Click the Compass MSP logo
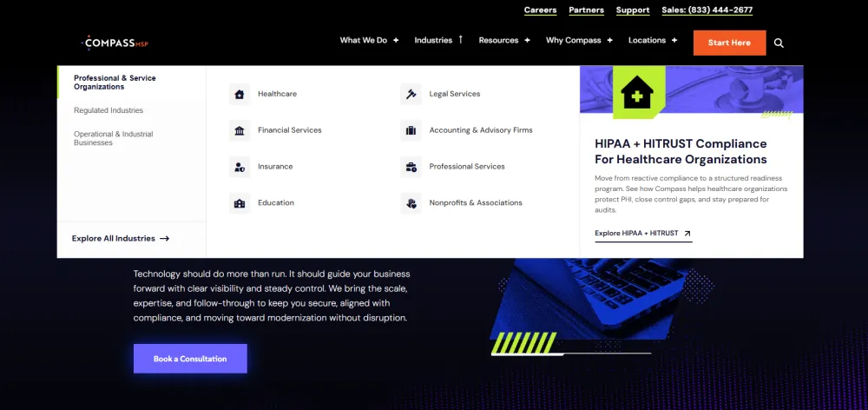This screenshot has height=410, width=868. click(115, 43)
